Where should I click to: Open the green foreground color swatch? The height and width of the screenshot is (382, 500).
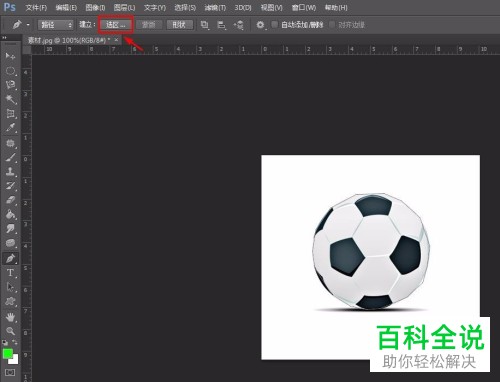tap(7, 353)
